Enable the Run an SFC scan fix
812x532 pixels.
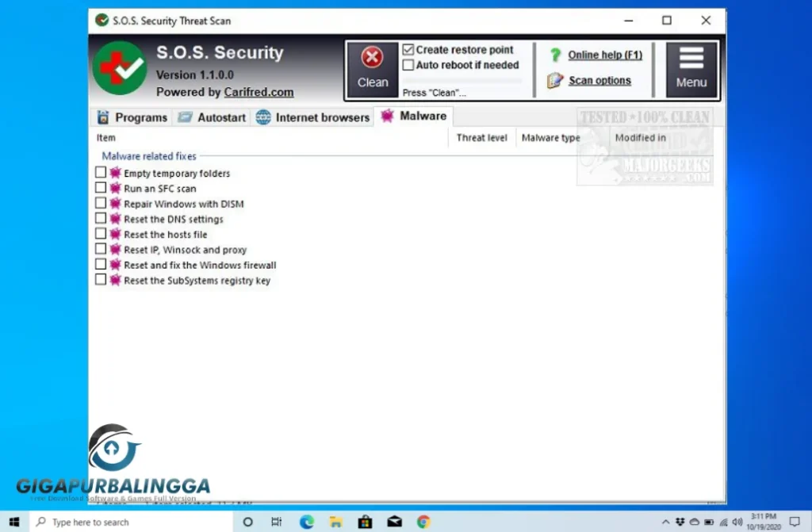coord(101,188)
